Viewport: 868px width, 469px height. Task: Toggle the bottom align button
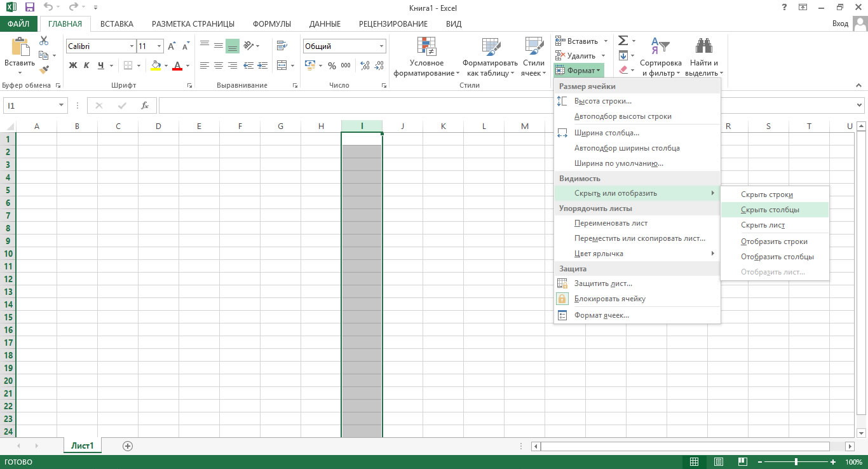(x=233, y=46)
